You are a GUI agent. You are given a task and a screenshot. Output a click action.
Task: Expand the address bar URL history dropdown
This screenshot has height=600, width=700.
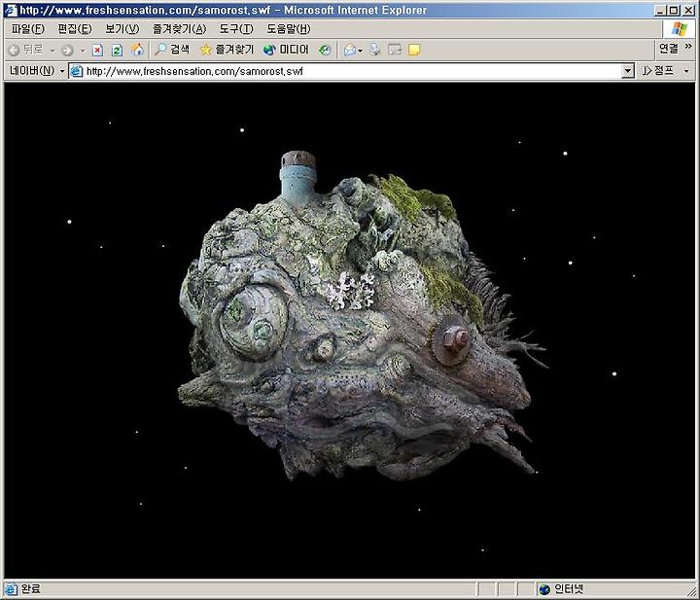(628, 71)
